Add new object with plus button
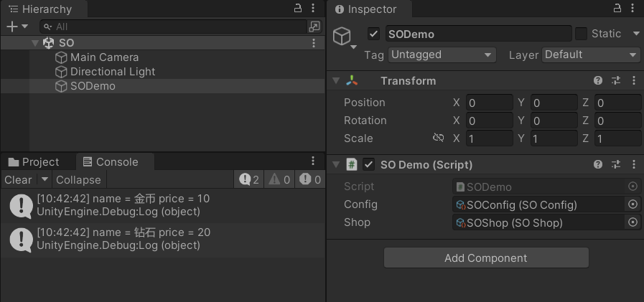The height and width of the screenshot is (302, 644). tap(12, 27)
